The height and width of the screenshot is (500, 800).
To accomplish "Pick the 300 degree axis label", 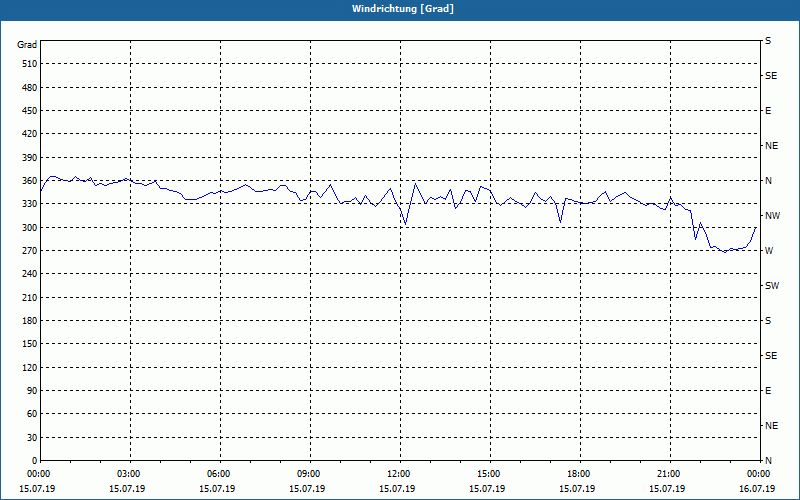I will tap(29, 228).
